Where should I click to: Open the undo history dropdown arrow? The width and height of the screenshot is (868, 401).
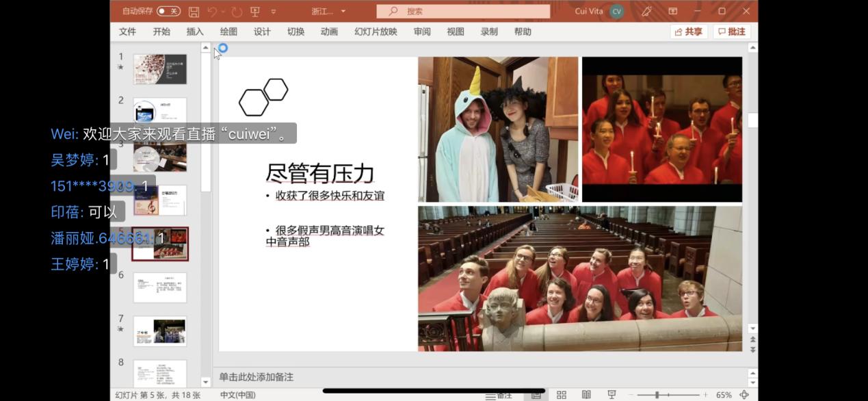point(223,12)
